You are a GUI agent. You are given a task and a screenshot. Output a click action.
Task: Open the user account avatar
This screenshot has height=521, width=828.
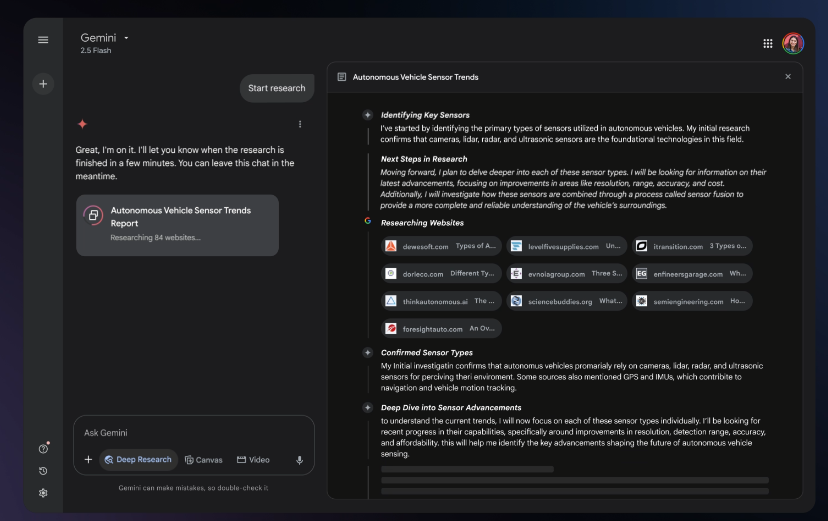(793, 43)
